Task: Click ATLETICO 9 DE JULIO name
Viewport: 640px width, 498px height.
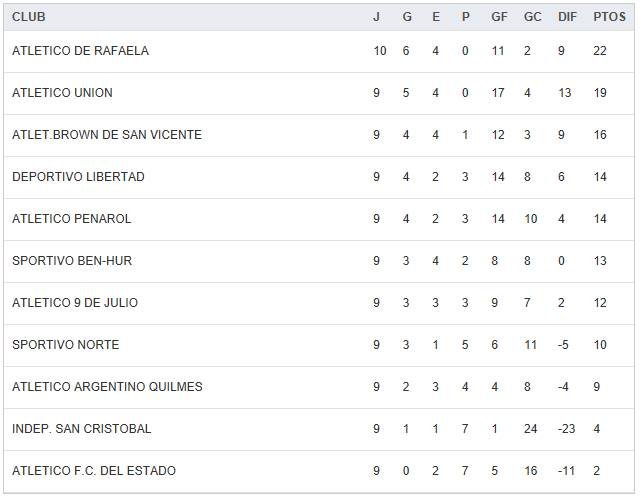Action: (x=75, y=303)
